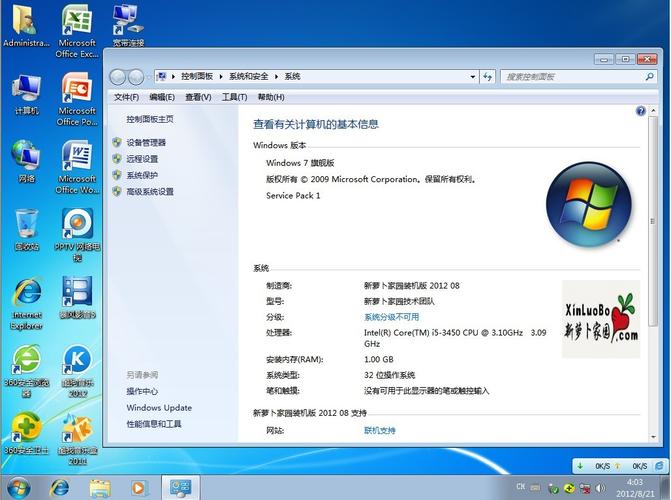671x500 pixels.
Task: Click the Show desktop button at taskbar end
Action: pyautogui.click(x=666, y=487)
